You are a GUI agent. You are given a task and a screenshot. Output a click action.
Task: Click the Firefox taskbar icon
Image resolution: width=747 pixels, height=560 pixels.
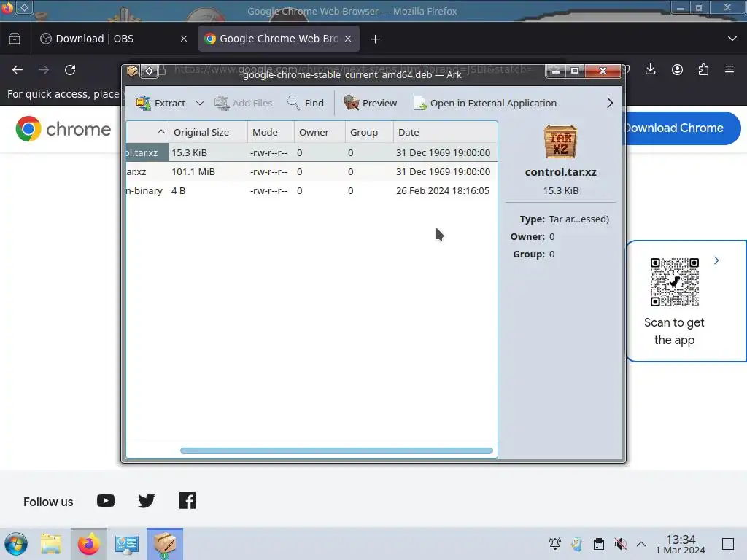tap(88, 544)
